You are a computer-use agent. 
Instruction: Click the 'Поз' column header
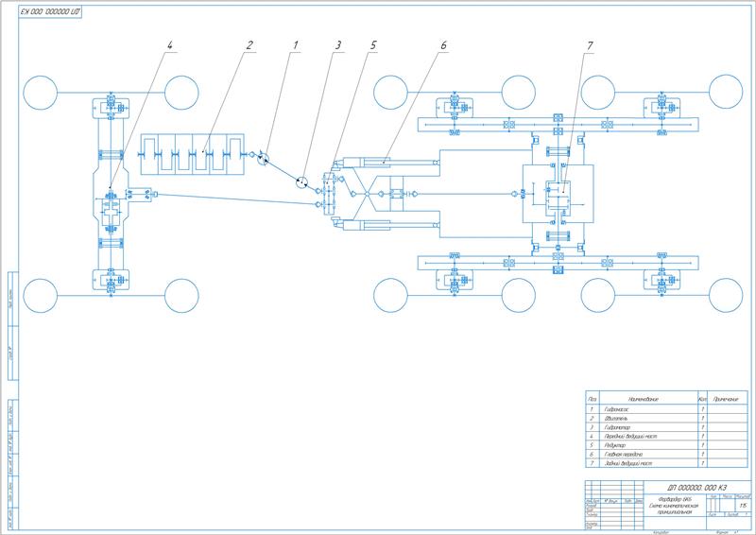coord(593,399)
